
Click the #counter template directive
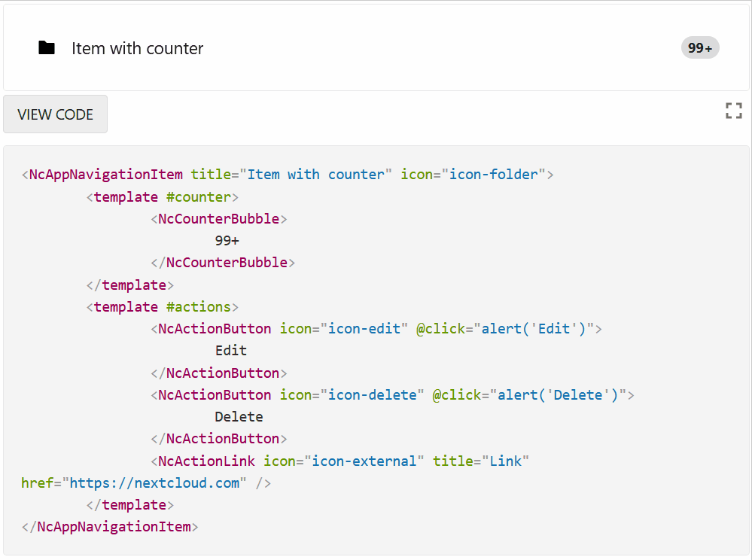click(x=199, y=196)
